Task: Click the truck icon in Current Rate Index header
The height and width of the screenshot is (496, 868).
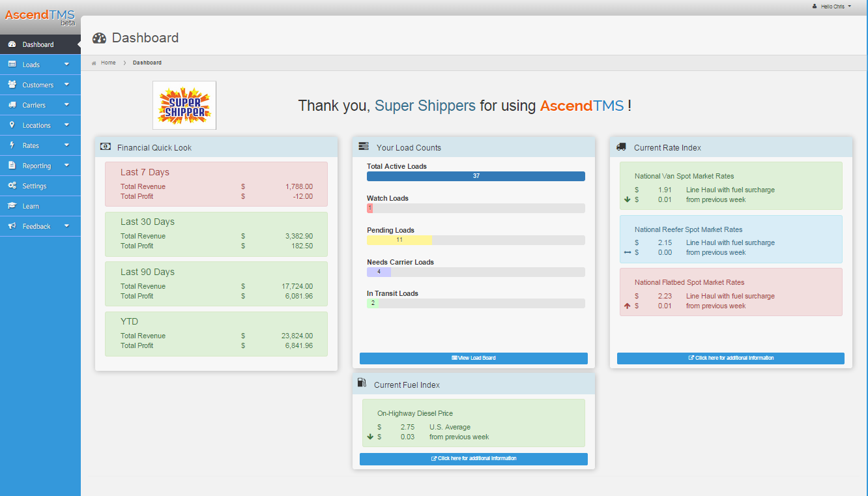Action: point(621,147)
